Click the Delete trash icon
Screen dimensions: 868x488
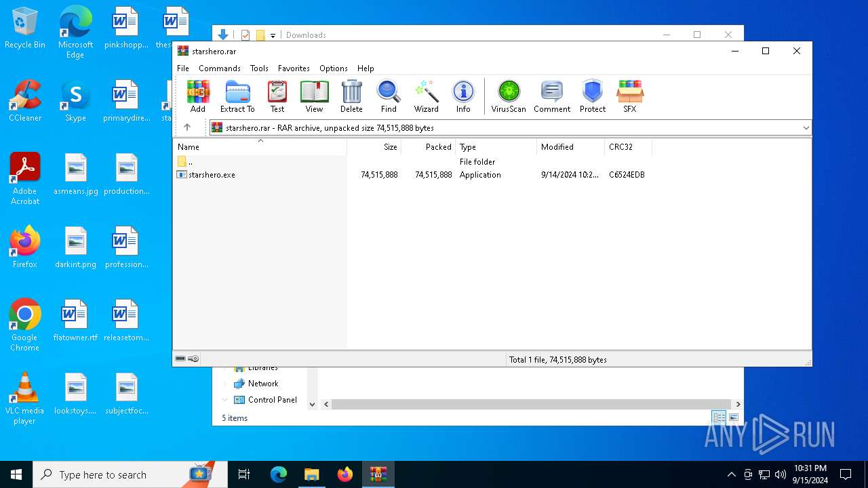(x=351, y=96)
